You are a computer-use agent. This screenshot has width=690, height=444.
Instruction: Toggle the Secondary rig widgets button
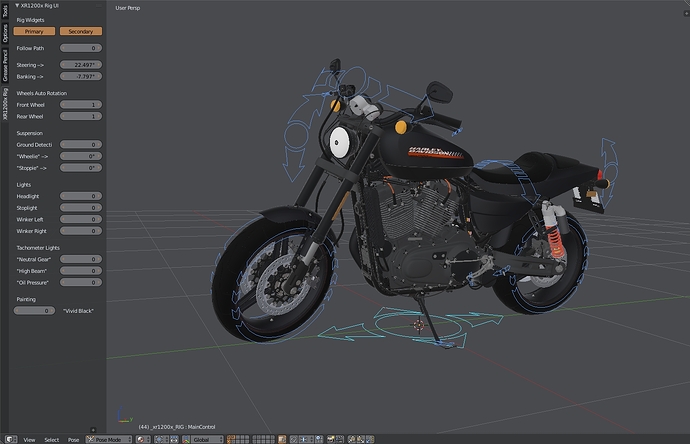[81, 31]
